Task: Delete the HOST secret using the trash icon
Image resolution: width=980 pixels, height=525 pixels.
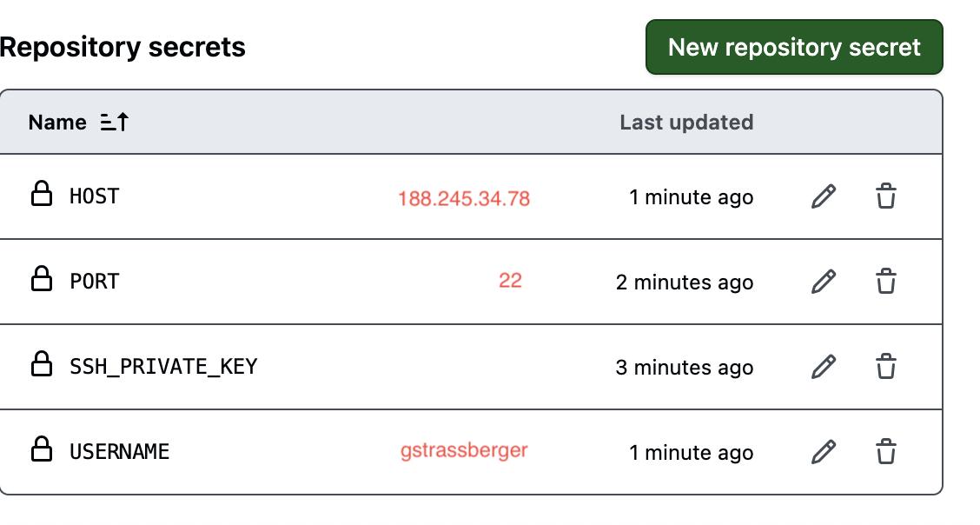Action: 886,196
